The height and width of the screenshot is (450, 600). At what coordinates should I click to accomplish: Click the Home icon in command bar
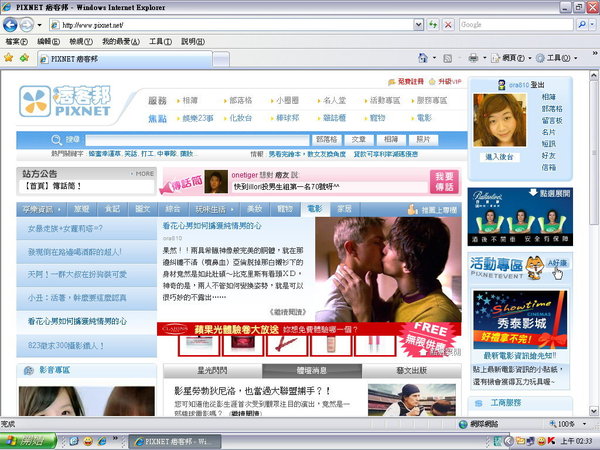tap(423, 58)
